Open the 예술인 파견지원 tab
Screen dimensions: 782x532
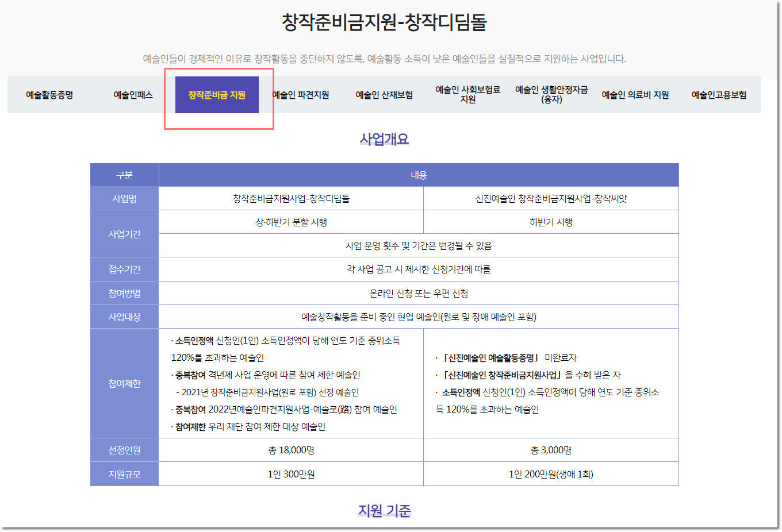301,95
